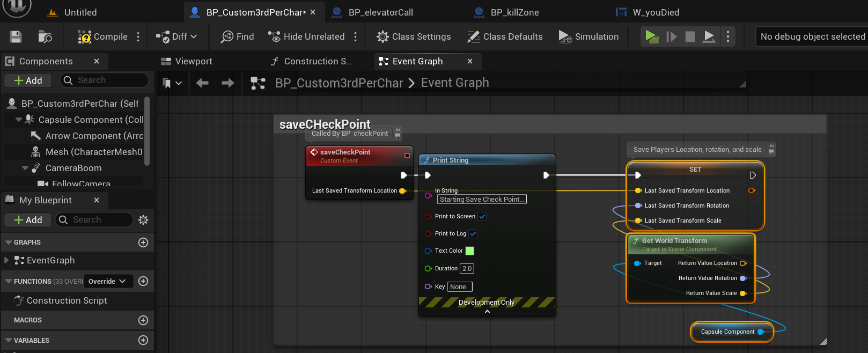
Task: Click the green Text Color swatch
Action: click(x=469, y=251)
